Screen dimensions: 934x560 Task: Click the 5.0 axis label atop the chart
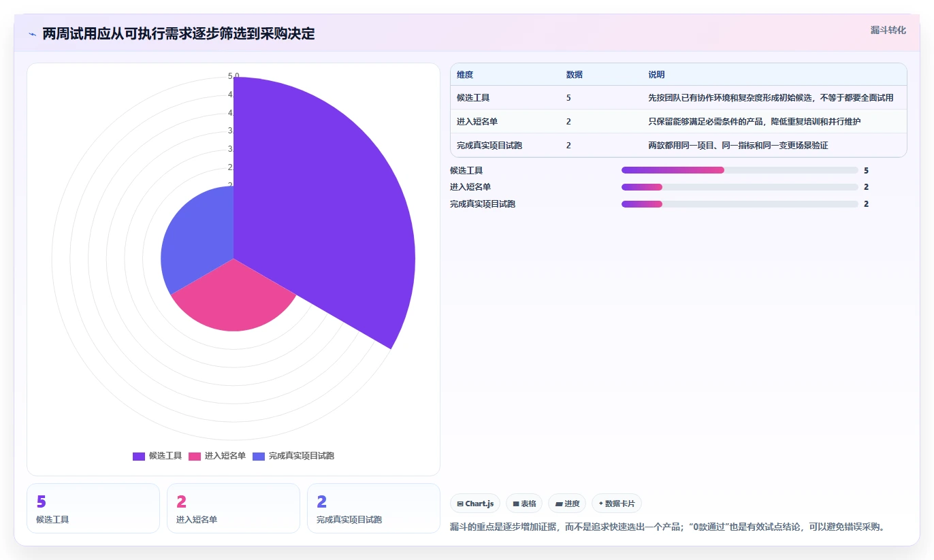click(x=233, y=76)
